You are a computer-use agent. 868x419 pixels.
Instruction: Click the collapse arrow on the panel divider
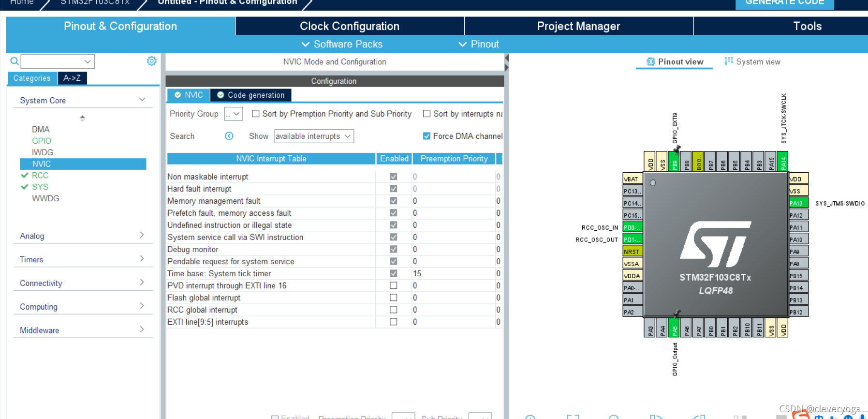click(x=506, y=58)
